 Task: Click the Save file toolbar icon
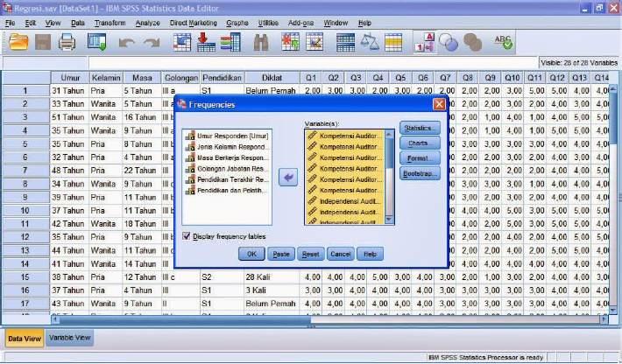pyautogui.click(x=42, y=41)
